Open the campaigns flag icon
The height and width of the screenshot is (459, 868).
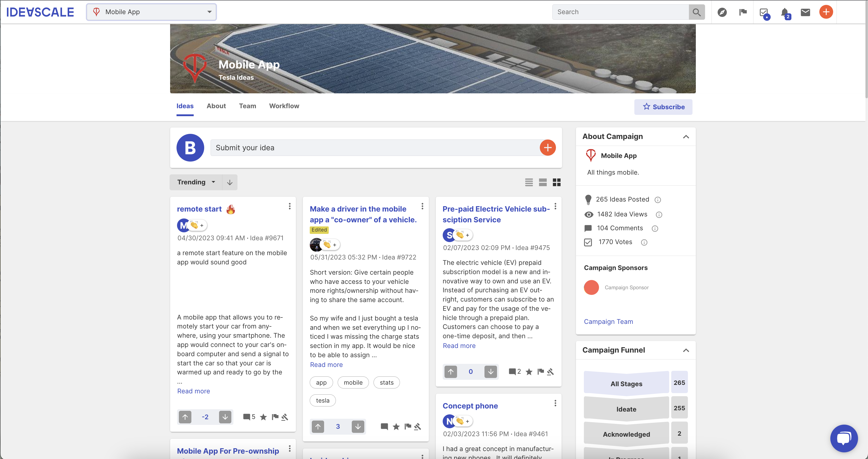click(x=743, y=12)
